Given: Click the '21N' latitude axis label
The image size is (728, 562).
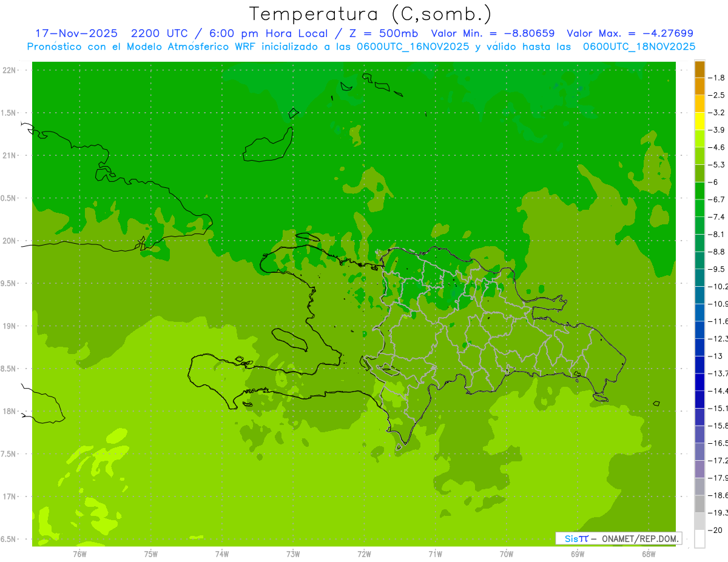Looking at the screenshot, I should 10,155.
